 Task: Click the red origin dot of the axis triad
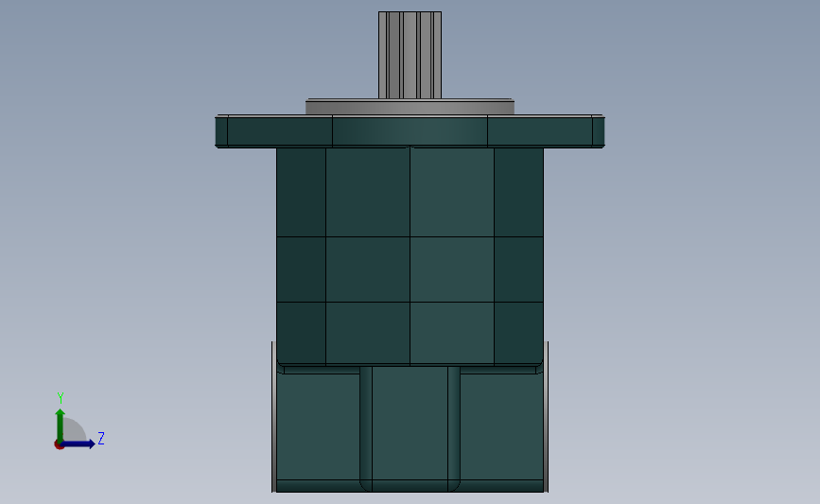tap(59, 445)
